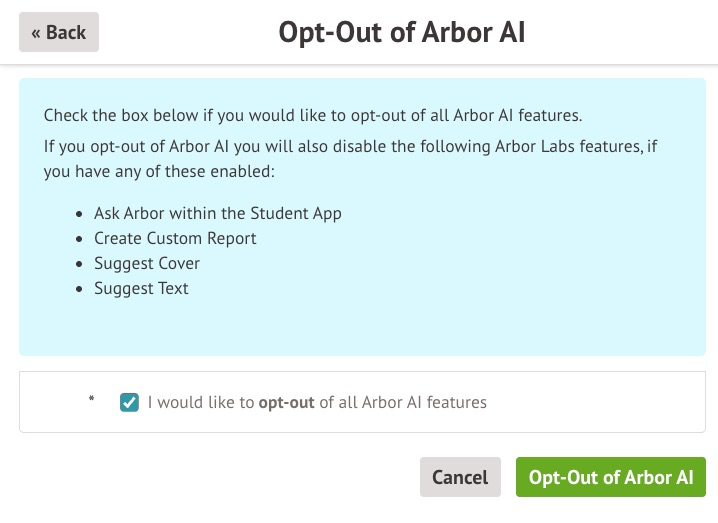The width and height of the screenshot is (718, 523).
Task: Uncheck the opt-out of Arbor AI checkbox
Action: 129,402
